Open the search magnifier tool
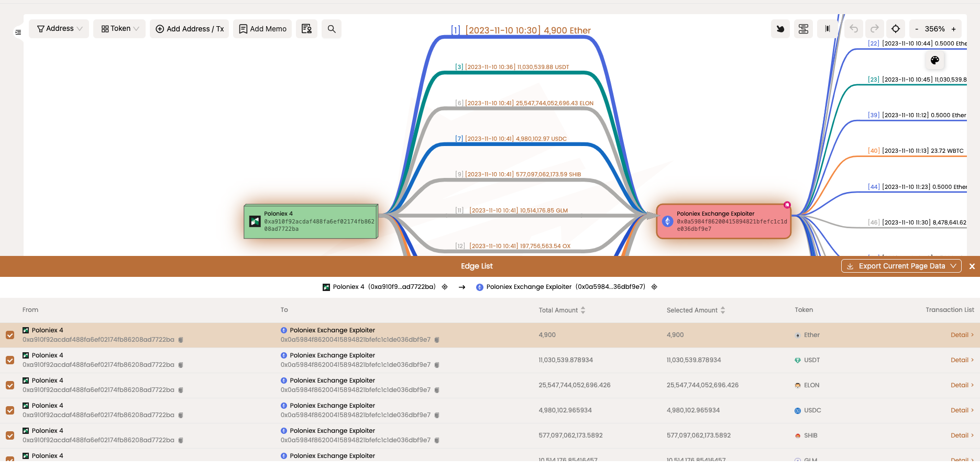Image resolution: width=980 pixels, height=470 pixels. click(x=332, y=29)
